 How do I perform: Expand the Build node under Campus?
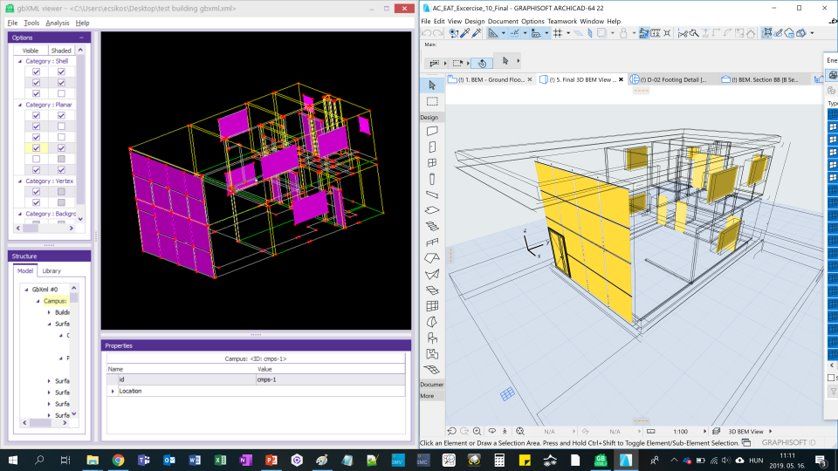[x=49, y=312]
